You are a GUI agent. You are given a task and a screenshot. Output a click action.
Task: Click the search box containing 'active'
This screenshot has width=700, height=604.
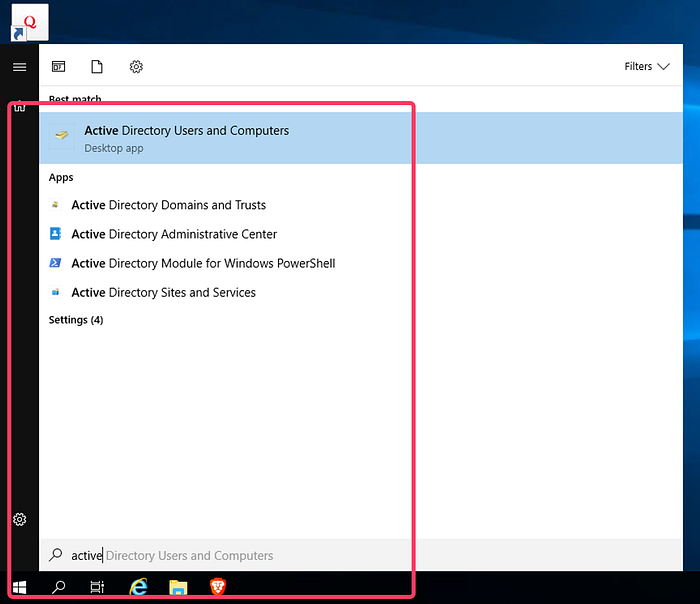361,555
